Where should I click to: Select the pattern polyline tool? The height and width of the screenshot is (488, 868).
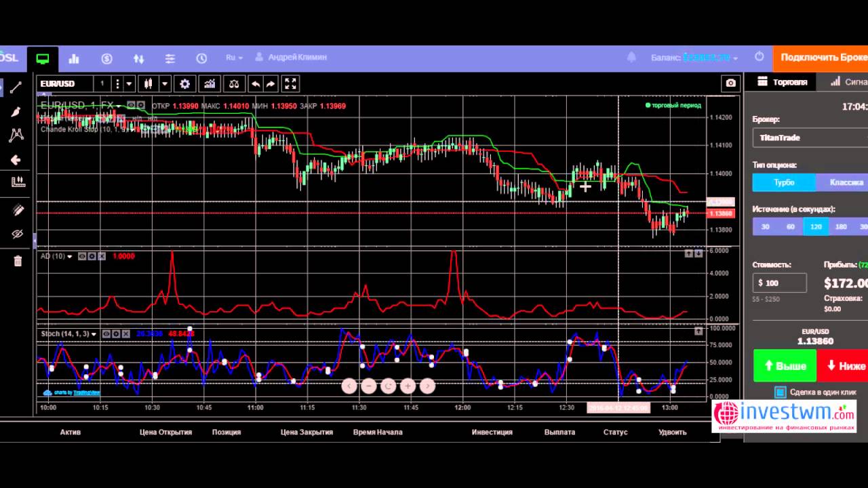(16, 136)
